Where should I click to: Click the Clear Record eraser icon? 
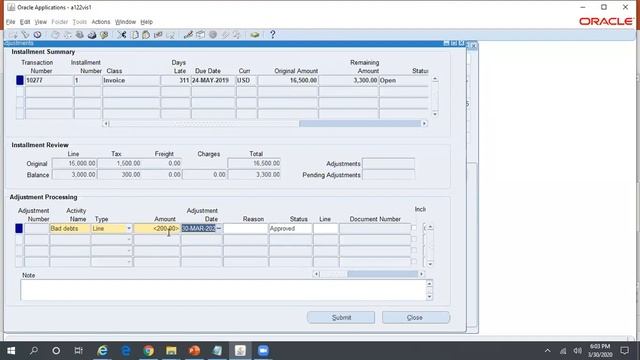[158, 35]
